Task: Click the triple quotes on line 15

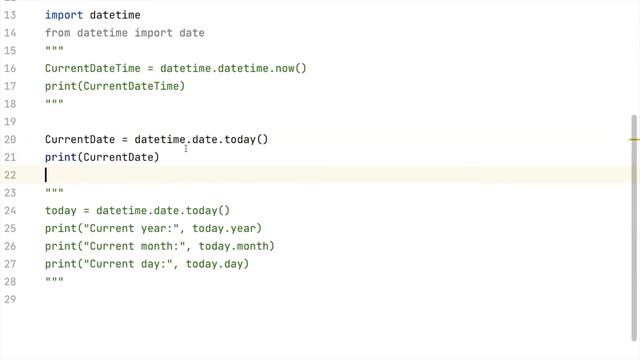Action: tap(54, 49)
